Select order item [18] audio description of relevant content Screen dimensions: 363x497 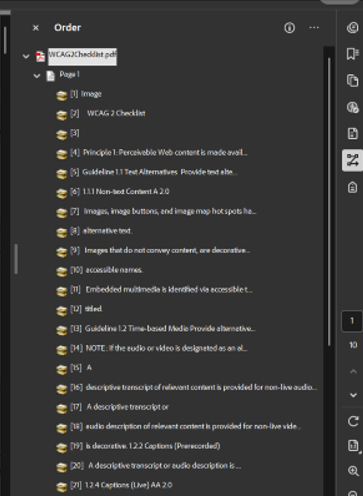pos(185,426)
